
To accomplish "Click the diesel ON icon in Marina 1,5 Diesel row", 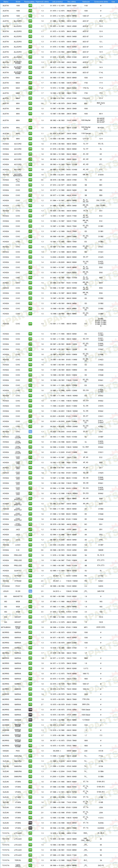I will (x=30, y=720).
